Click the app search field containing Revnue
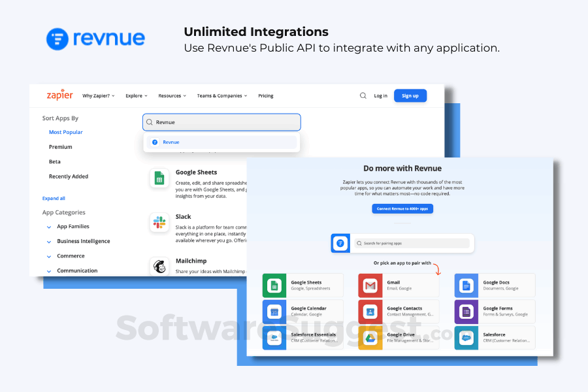The width and height of the screenshot is (588, 392). [221, 122]
